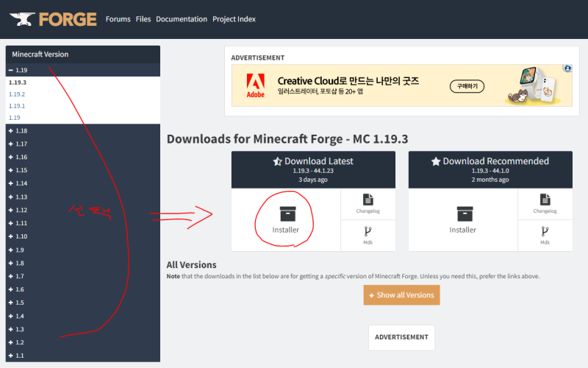Click the Download Recommended Installer icon
This screenshot has height=368, width=588.
pyautogui.click(x=465, y=214)
